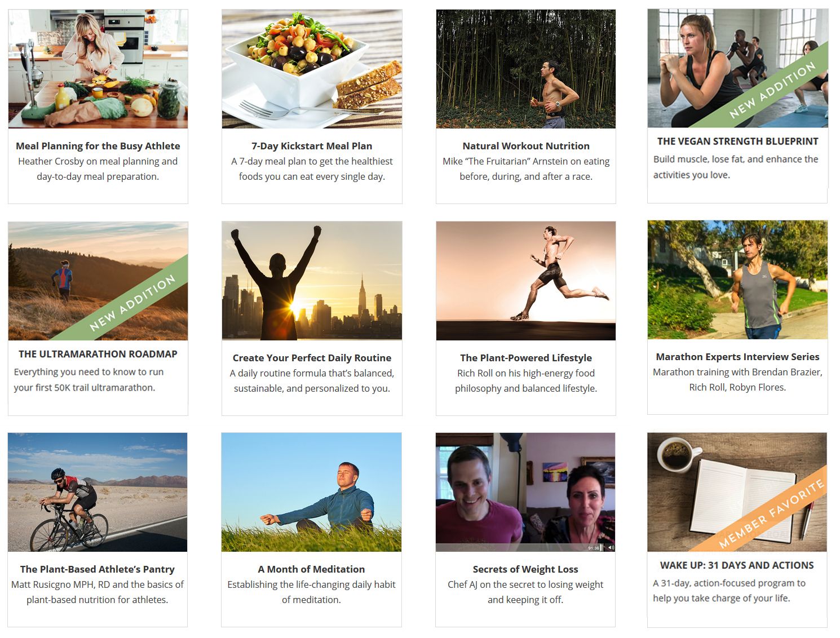Open The Plant-Based Athlete's Pantry cyclist image
This screenshot has width=840, height=638.
pos(98,492)
